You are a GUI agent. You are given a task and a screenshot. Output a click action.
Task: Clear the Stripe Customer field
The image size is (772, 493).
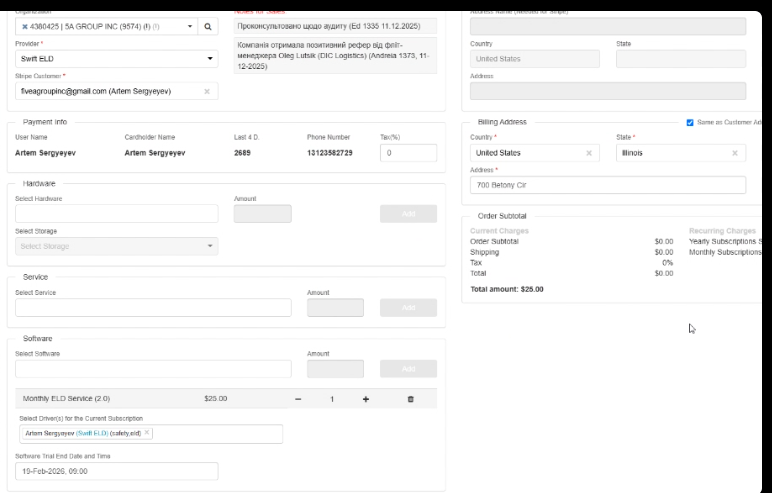coord(207,92)
